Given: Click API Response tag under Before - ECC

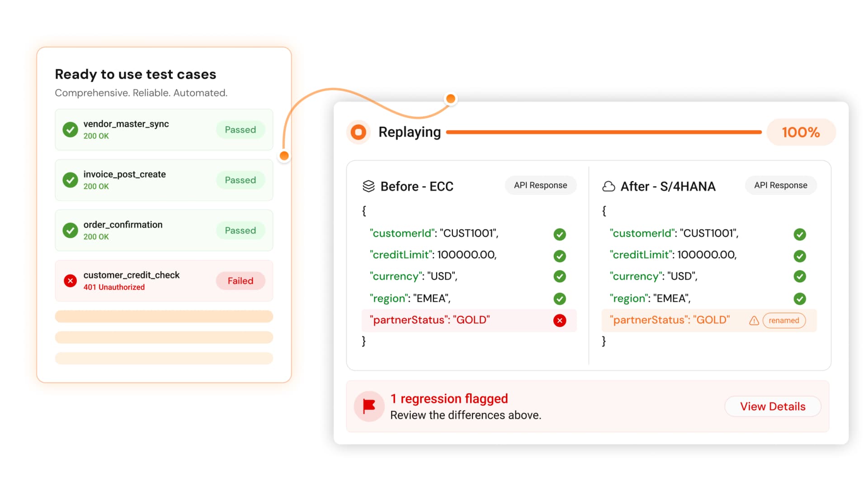Looking at the screenshot, I should 540,185.
